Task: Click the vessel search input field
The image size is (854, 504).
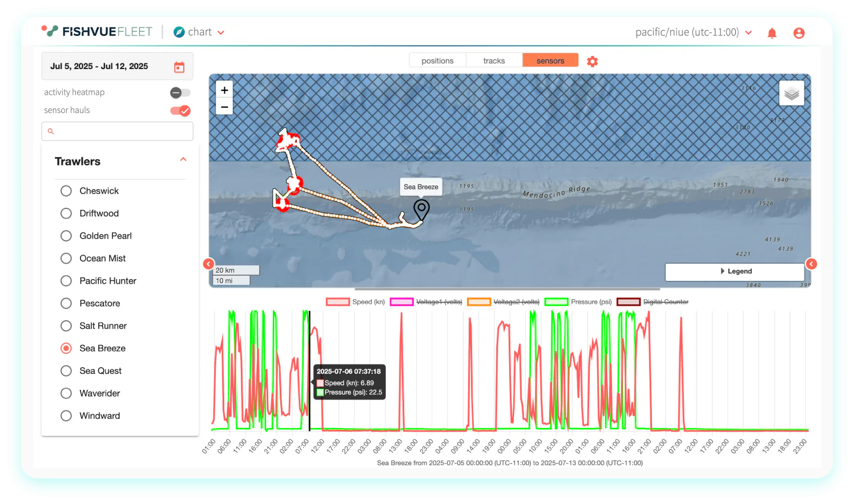Action: click(x=118, y=131)
